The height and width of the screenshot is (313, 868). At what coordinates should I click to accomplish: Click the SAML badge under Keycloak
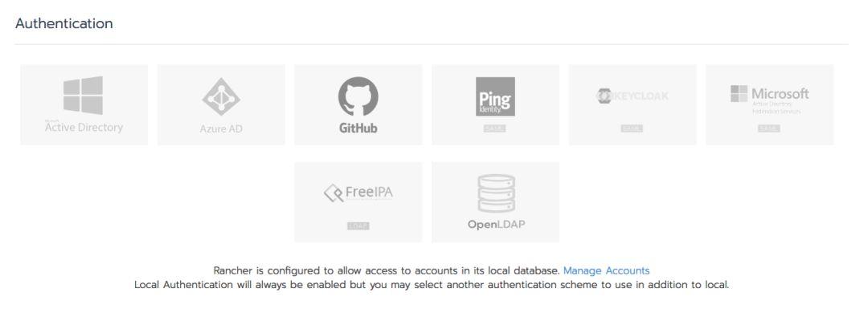point(632,129)
